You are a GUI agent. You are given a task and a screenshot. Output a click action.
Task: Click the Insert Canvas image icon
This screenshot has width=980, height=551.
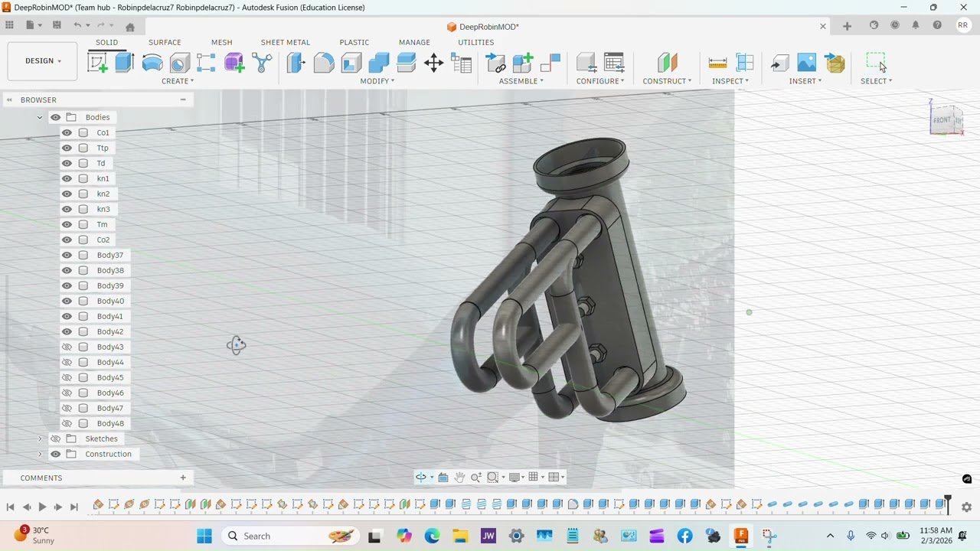(x=806, y=63)
